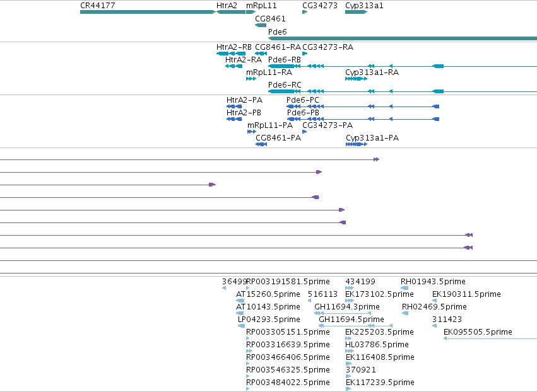This screenshot has height=392, width=537.
Task: Click protein label Cyp313a1-PA
Action: [372, 137]
